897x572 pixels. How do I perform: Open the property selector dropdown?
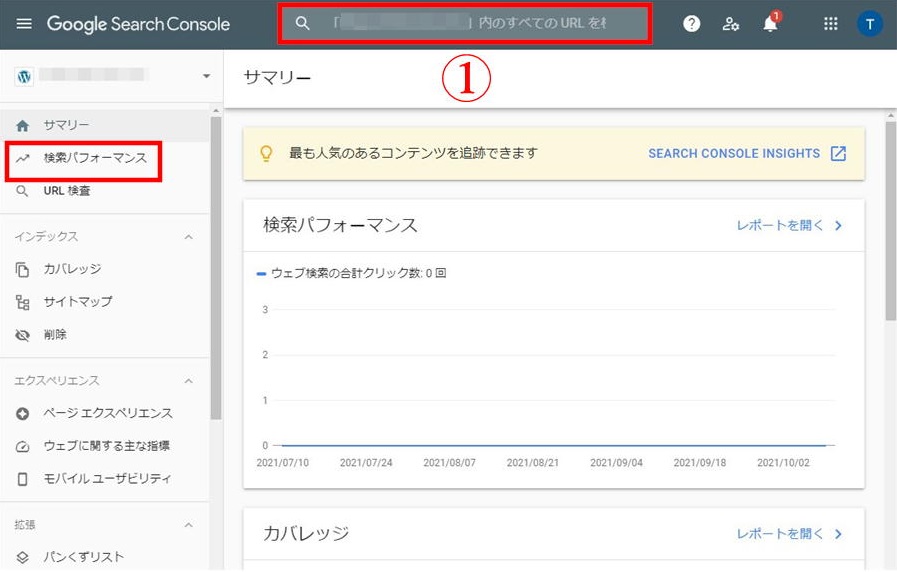coord(206,76)
